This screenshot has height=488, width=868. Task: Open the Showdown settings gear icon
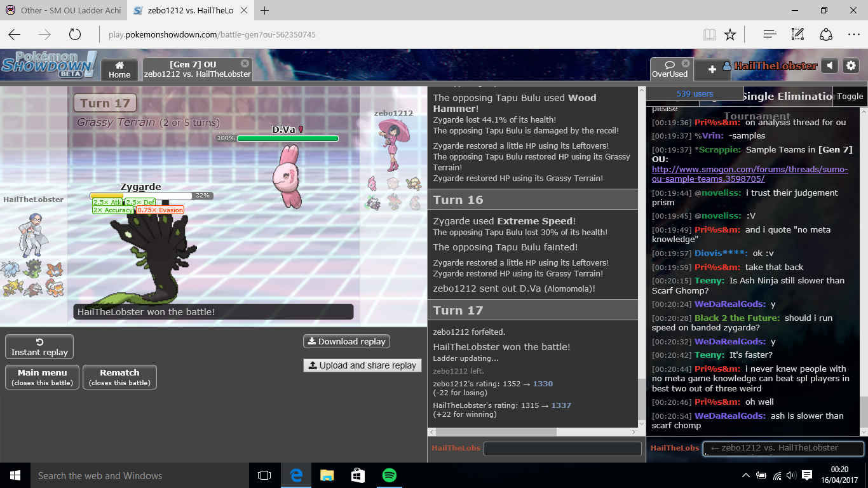(851, 66)
